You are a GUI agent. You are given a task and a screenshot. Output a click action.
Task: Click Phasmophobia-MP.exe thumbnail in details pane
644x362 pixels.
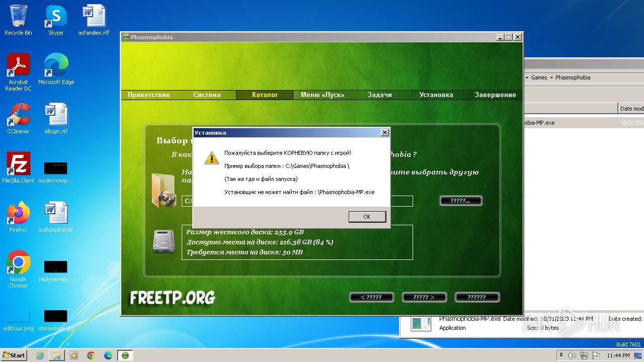point(421,323)
